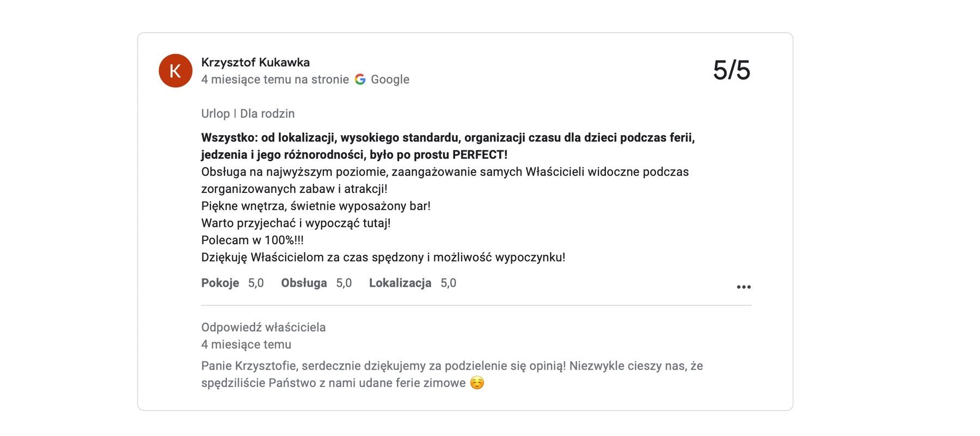Click the Google source text link
Image resolution: width=980 pixels, height=436 pixels.
click(x=390, y=80)
